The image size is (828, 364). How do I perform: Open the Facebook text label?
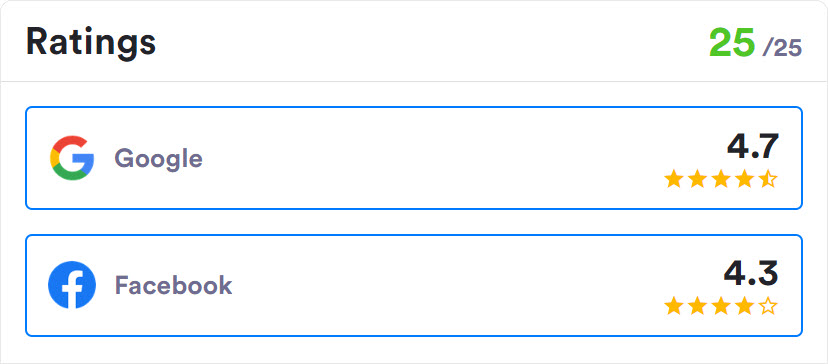[x=173, y=285]
